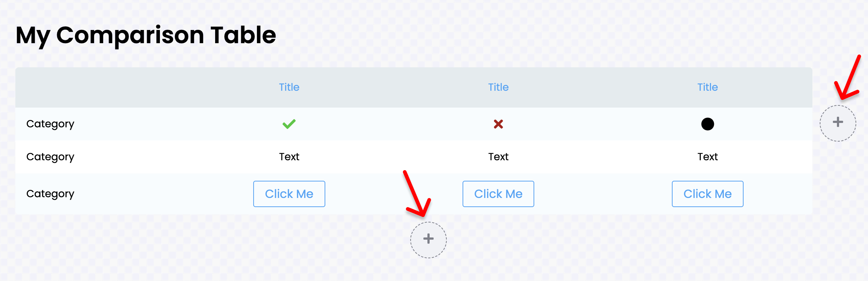868x281 pixels.
Task: Click the last column Title header
Action: coord(707,87)
